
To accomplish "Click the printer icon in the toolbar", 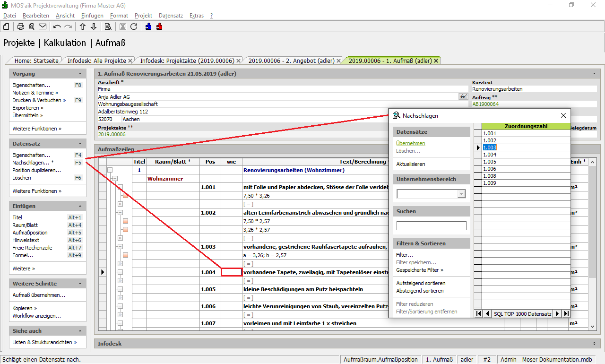I will [x=21, y=26].
